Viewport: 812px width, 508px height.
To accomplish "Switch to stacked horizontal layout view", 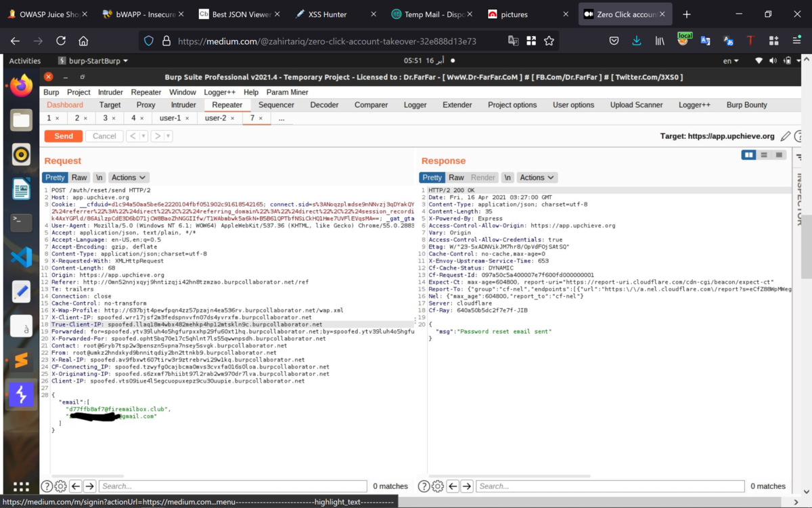I will point(764,155).
